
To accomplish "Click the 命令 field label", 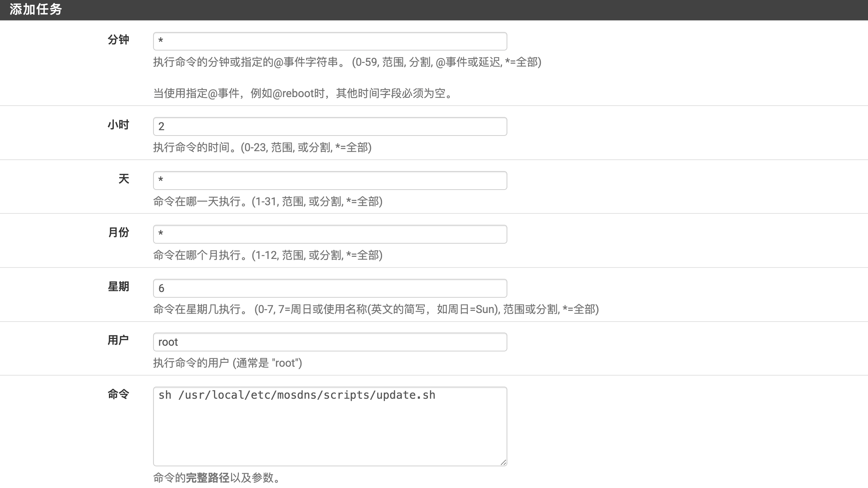I will 118,394.
